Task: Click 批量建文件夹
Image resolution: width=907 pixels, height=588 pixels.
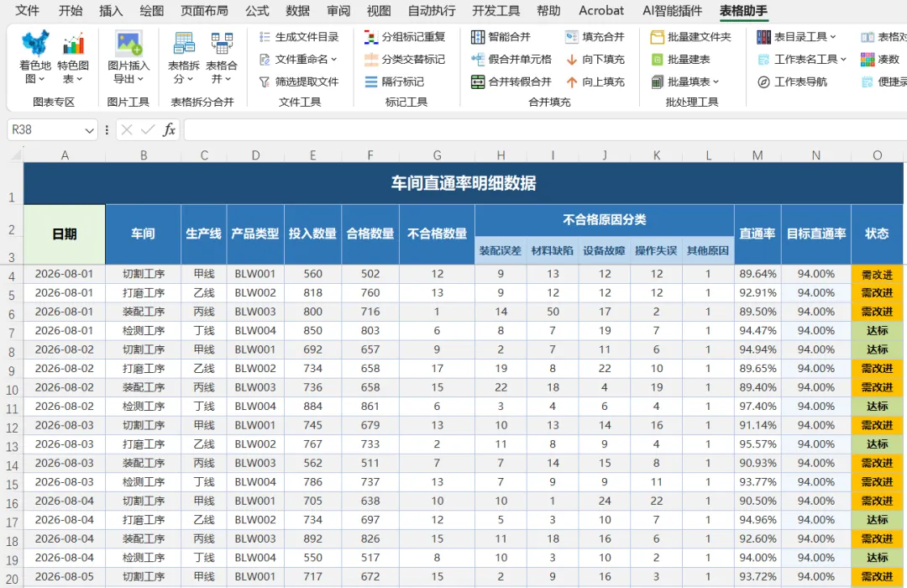Action: click(x=690, y=37)
